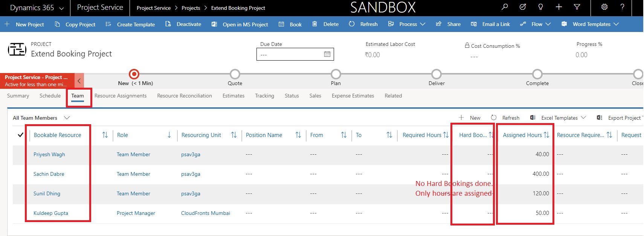Click Copy Project command
The width and height of the screenshot is (644, 236).
75,24
